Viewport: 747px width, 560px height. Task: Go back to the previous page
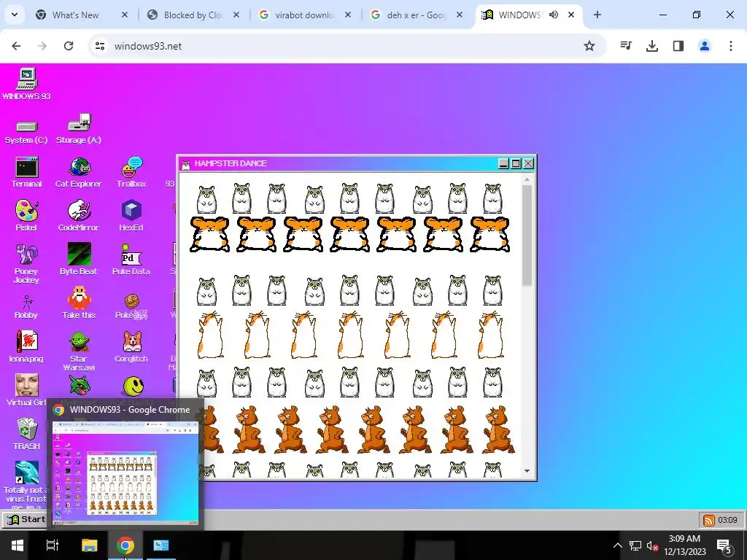16,46
